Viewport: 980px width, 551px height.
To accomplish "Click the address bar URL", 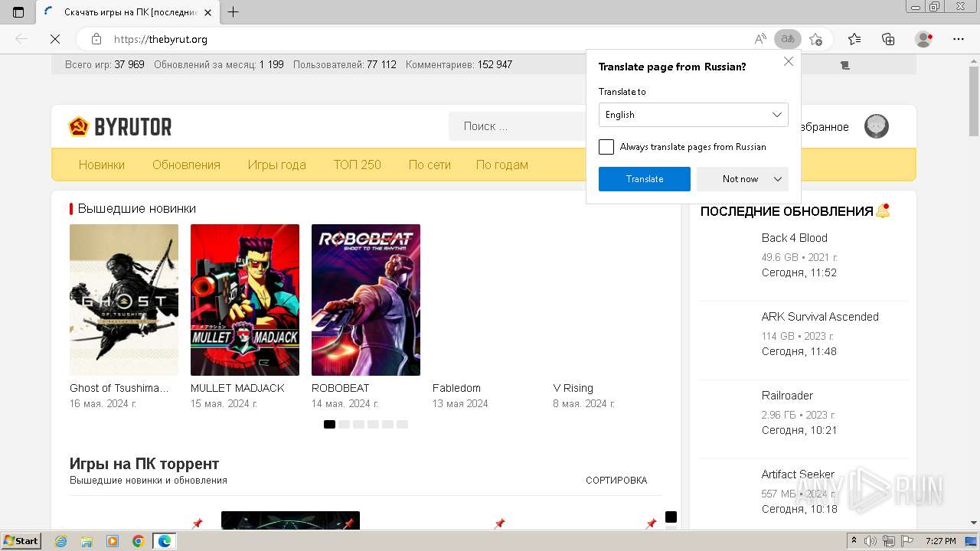I will [x=161, y=39].
